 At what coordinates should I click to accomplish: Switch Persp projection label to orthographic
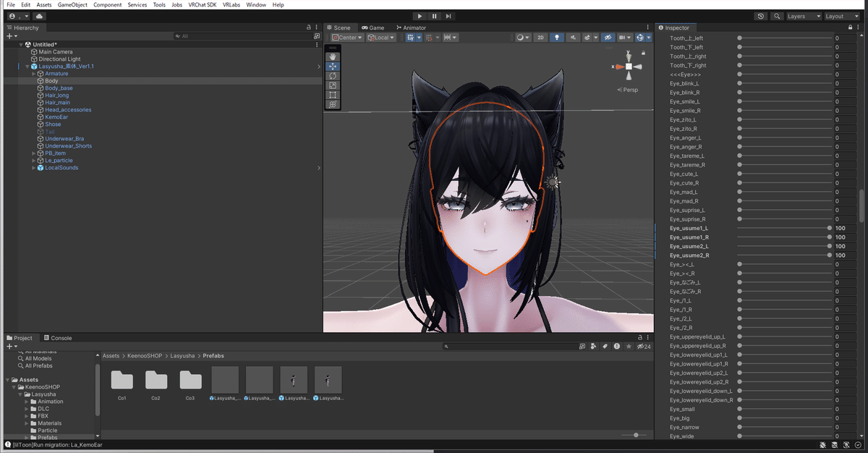[x=629, y=90]
